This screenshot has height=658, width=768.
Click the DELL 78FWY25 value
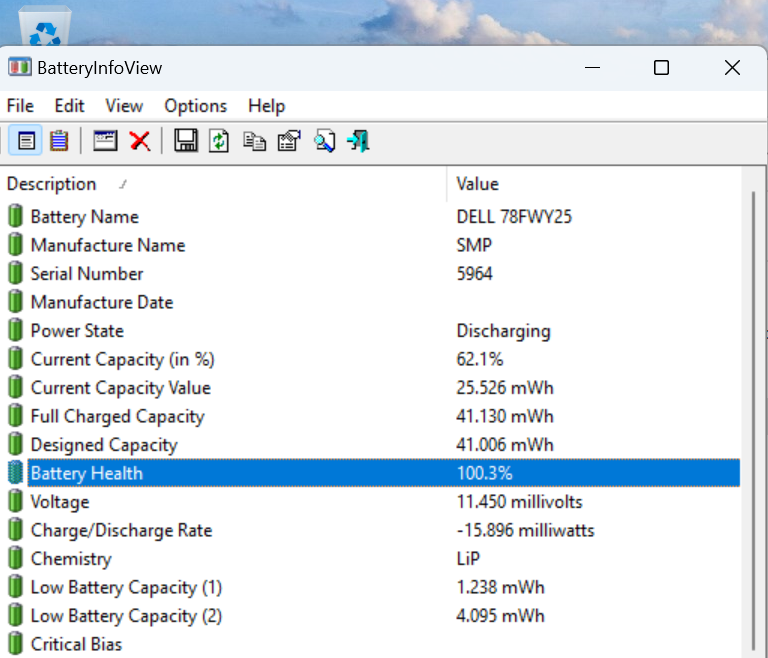(514, 216)
